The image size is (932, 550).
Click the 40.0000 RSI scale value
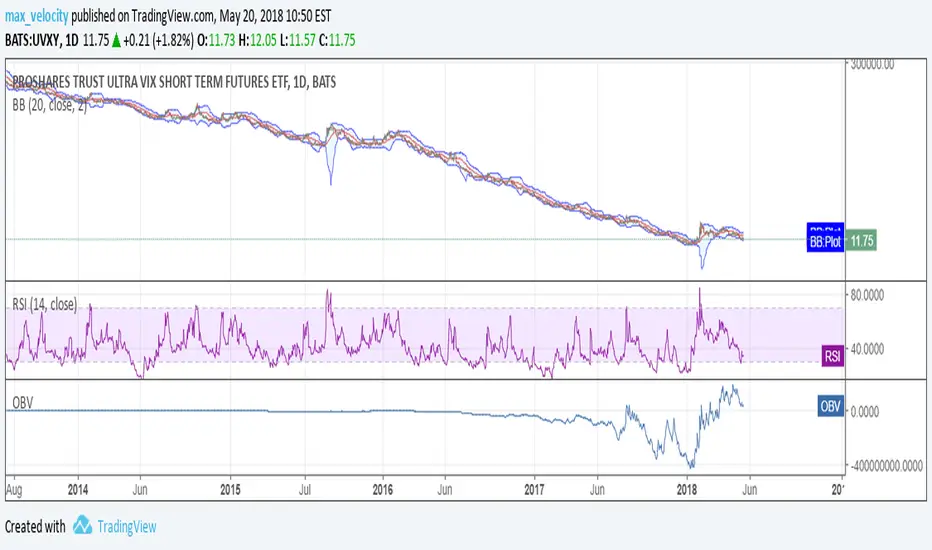(867, 348)
